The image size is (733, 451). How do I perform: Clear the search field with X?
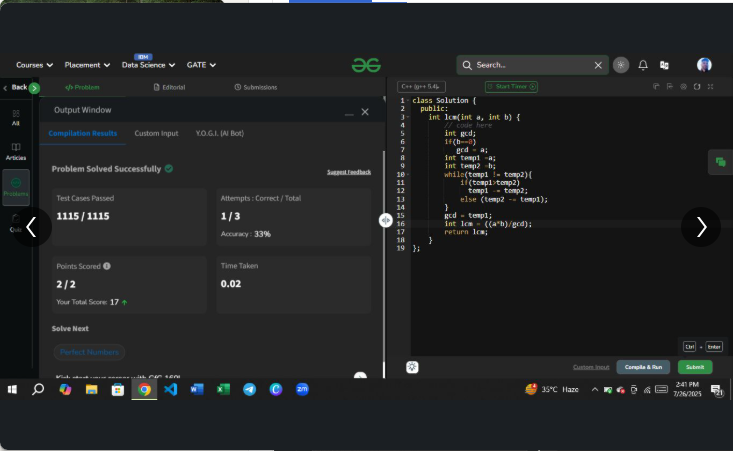click(x=598, y=65)
